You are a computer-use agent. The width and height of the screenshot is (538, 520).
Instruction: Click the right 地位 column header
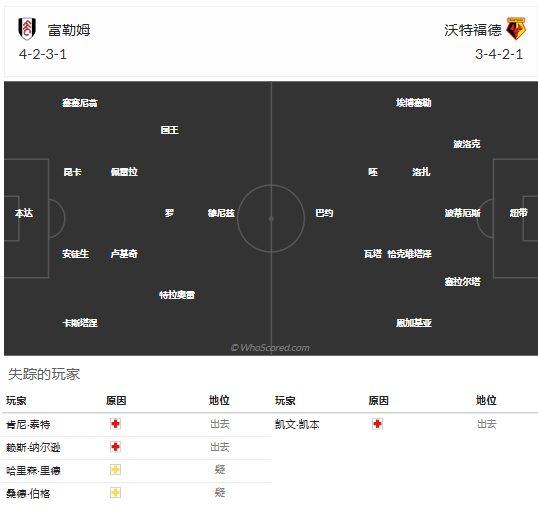pyautogui.click(x=486, y=400)
